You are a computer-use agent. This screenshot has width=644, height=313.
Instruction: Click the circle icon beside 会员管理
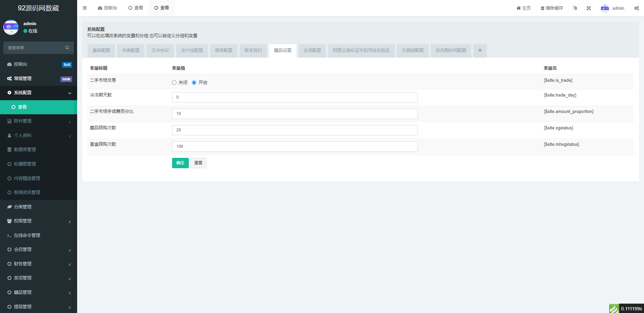(9, 250)
